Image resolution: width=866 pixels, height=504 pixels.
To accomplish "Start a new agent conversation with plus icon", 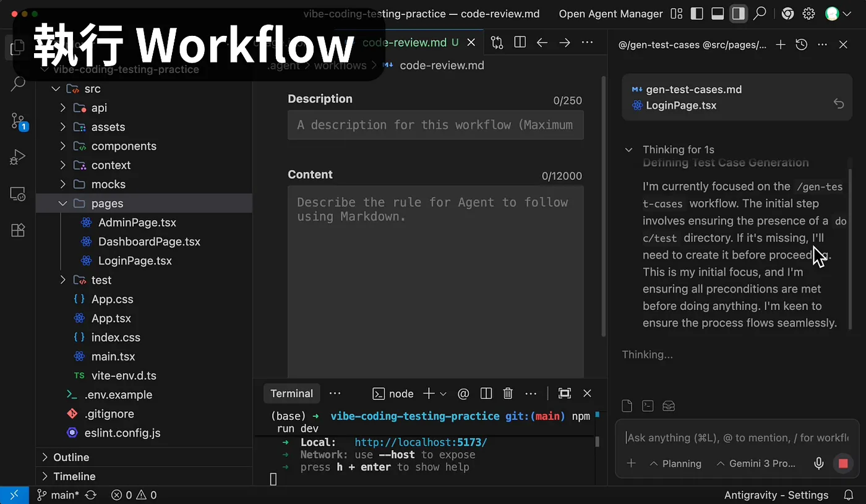I will point(781,45).
